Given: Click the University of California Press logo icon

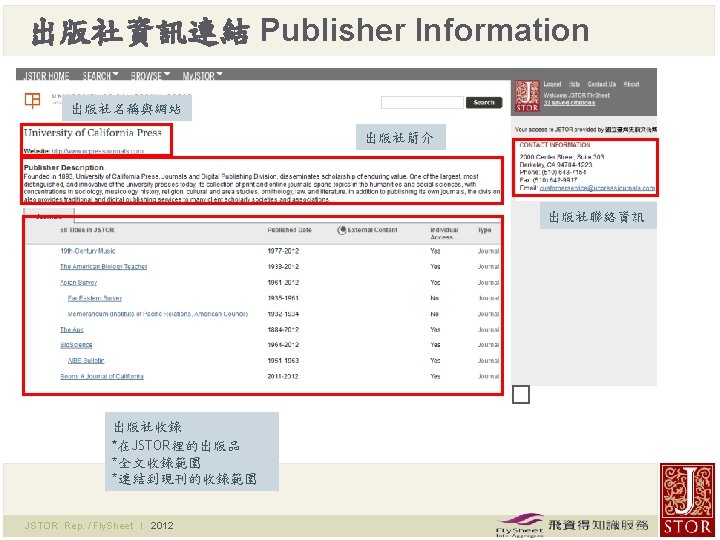Looking at the screenshot, I should click(x=32, y=100).
